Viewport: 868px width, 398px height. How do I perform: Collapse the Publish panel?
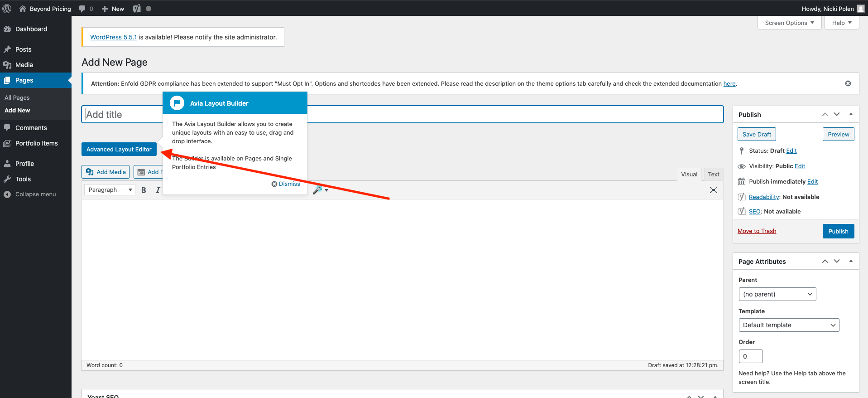(x=851, y=114)
